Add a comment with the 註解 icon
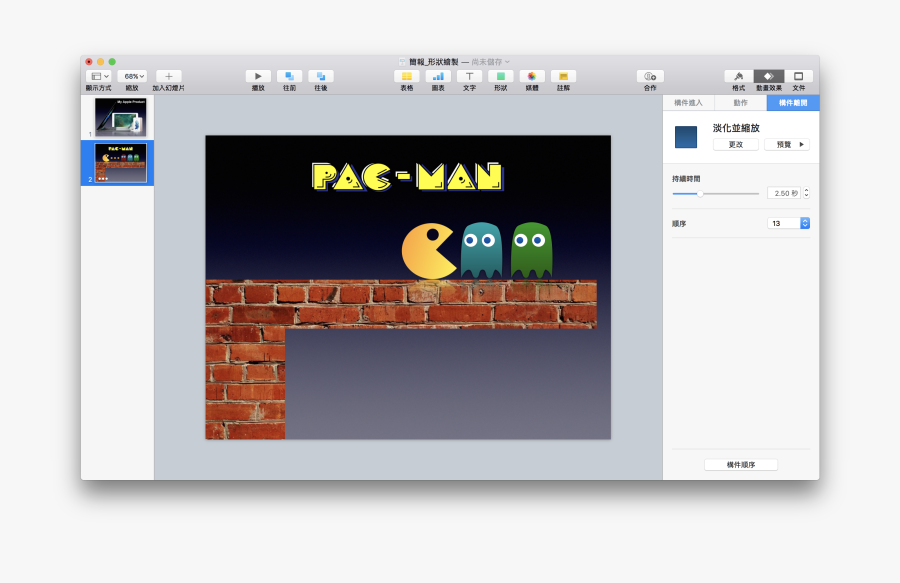The image size is (900, 583). [562, 76]
